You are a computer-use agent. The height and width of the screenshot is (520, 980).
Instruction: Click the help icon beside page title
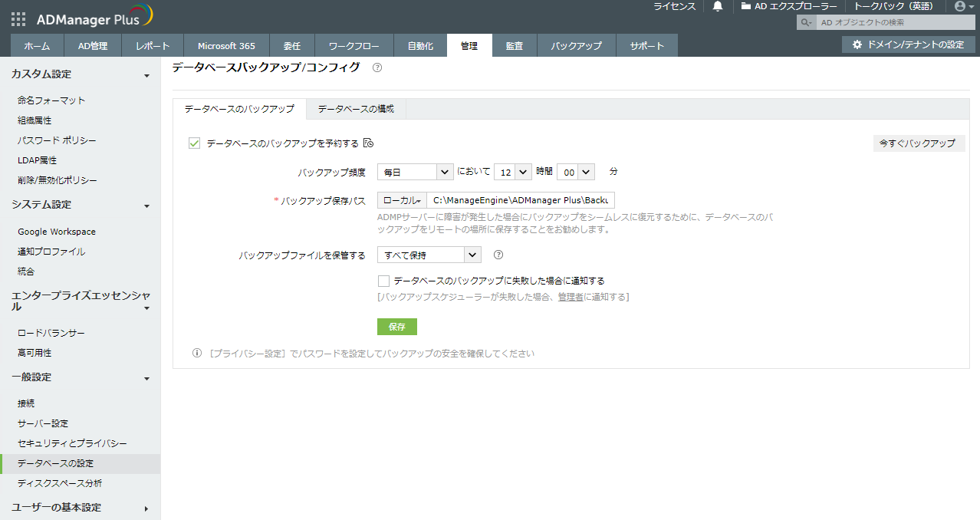point(377,67)
